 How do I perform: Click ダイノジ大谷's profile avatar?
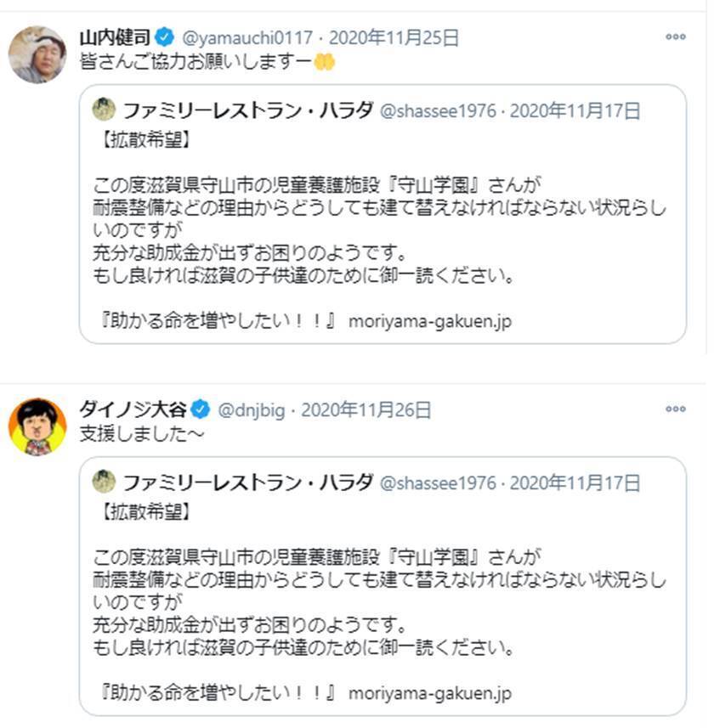[37, 426]
